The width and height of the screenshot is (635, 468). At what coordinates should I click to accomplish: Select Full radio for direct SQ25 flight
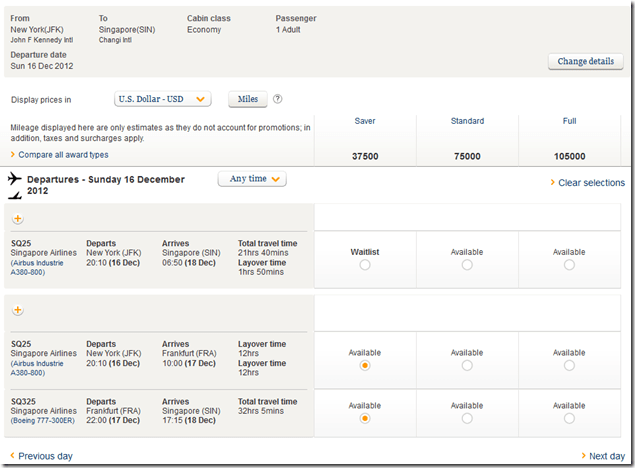pos(569,265)
